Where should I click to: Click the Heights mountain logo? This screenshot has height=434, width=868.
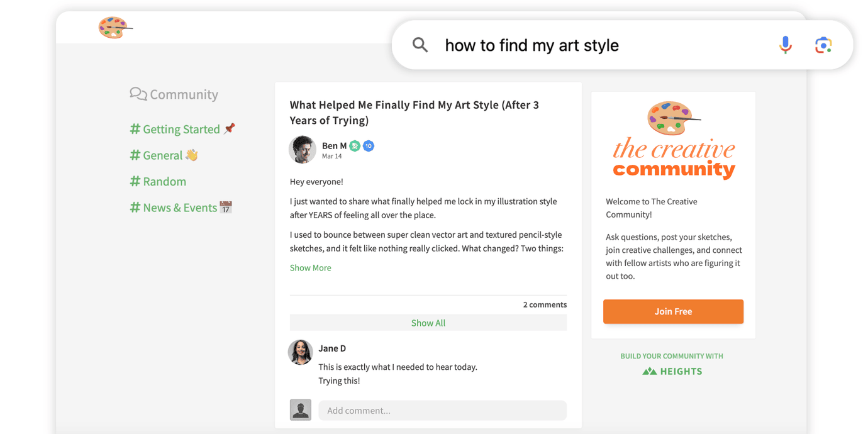coord(650,371)
